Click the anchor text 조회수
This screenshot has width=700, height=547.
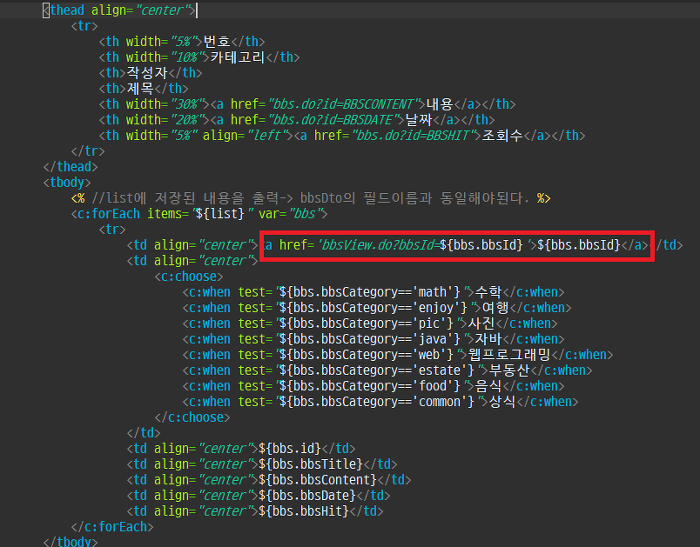(x=502, y=135)
